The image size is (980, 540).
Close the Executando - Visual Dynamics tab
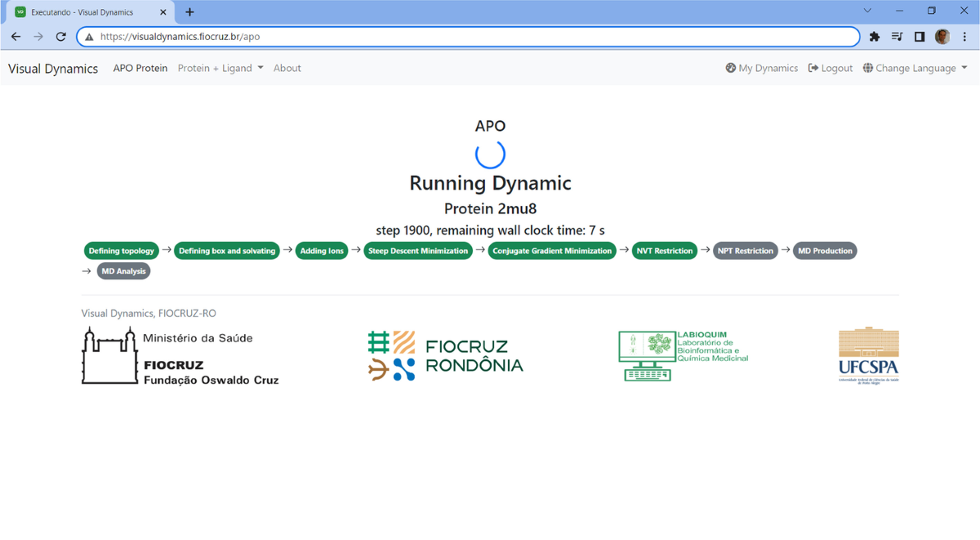163,12
